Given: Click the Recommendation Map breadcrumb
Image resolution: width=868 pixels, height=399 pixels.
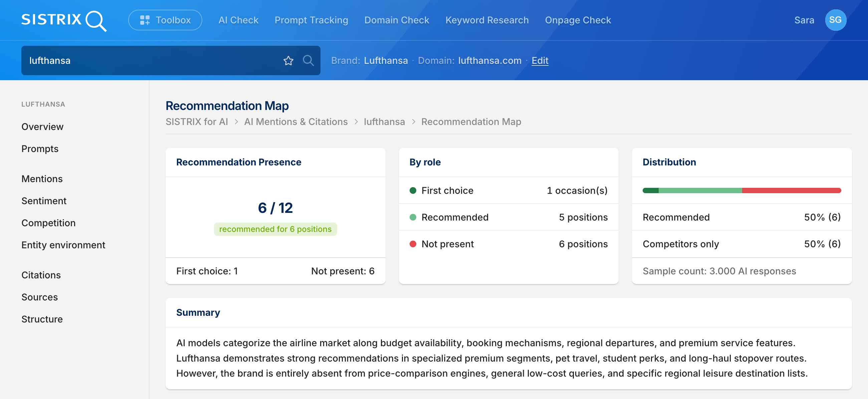Looking at the screenshot, I should [x=471, y=122].
